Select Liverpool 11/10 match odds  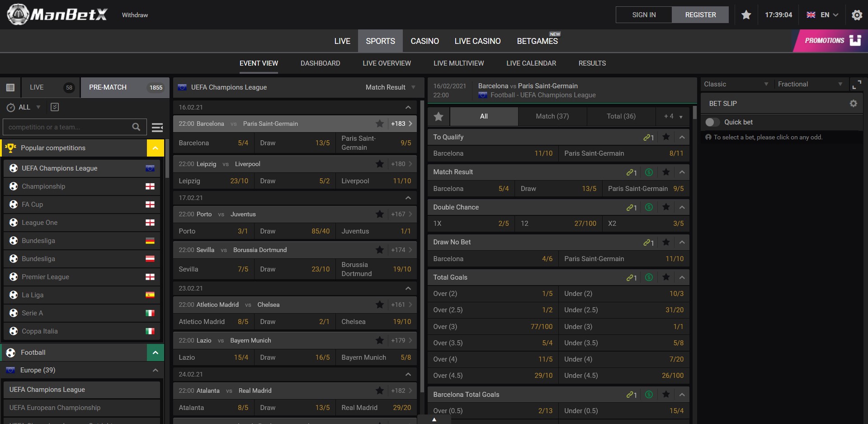tap(376, 181)
